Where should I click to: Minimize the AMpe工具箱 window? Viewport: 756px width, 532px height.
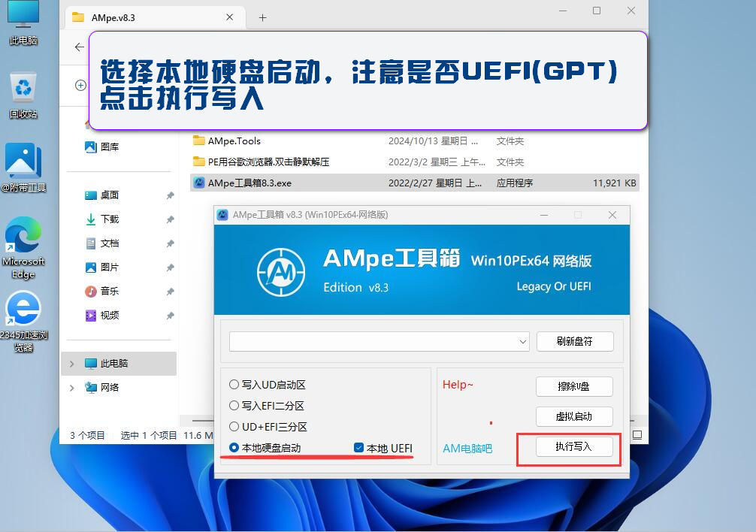click(544, 215)
